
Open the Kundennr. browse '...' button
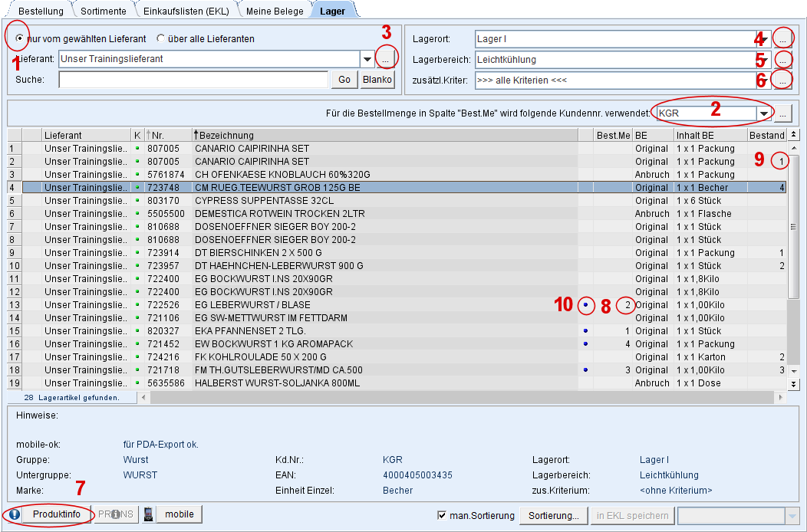click(x=782, y=114)
